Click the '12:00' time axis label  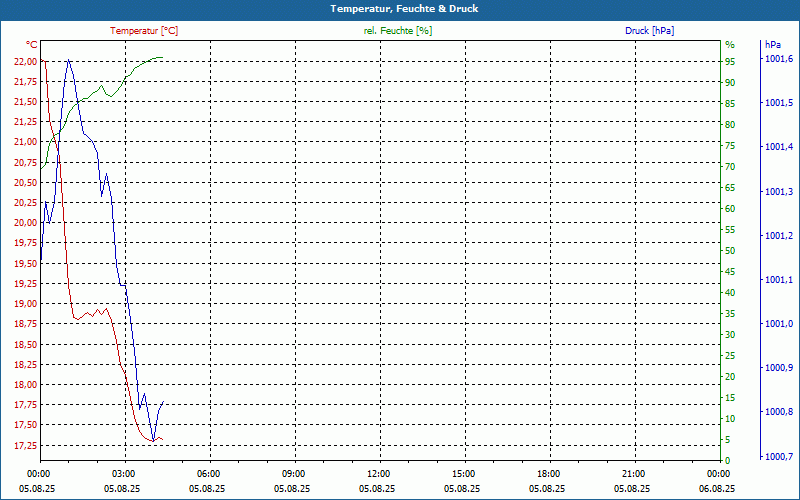point(381,474)
